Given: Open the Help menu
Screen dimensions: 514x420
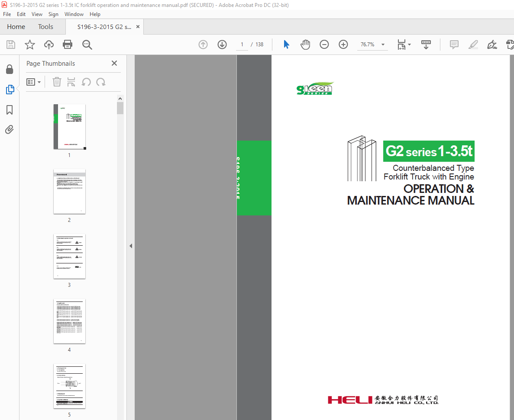Looking at the screenshot, I should 95,14.
